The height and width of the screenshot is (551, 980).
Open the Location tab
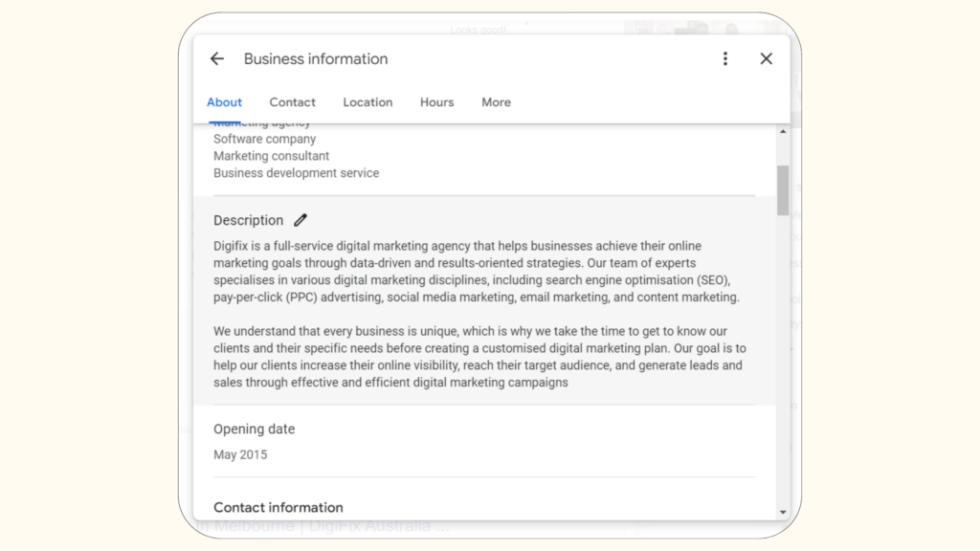367,102
